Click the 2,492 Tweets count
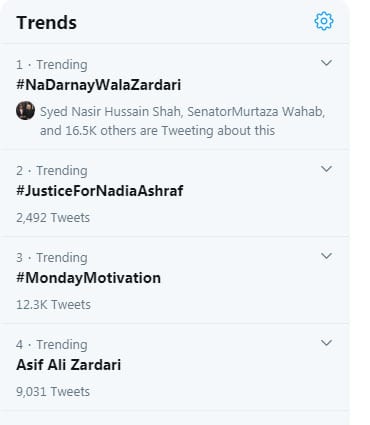This screenshot has width=370, height=425. pyautogui.click(x=53, y=218)
